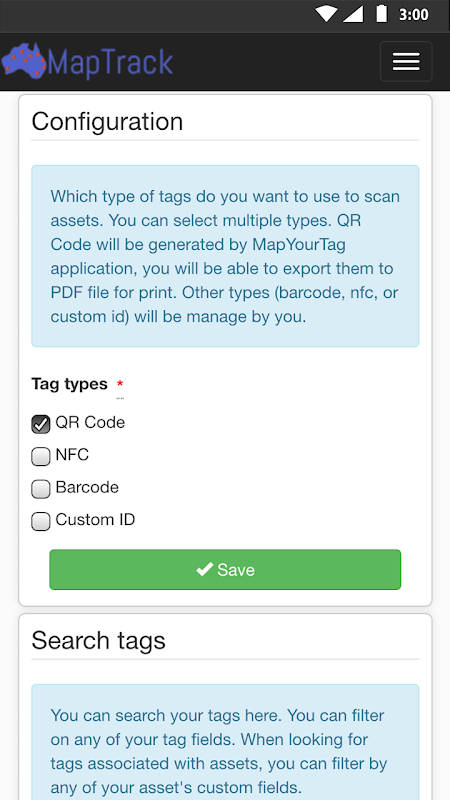Click the Custom ID label text
Screen dimensions: 450x800
coord(95,520)
